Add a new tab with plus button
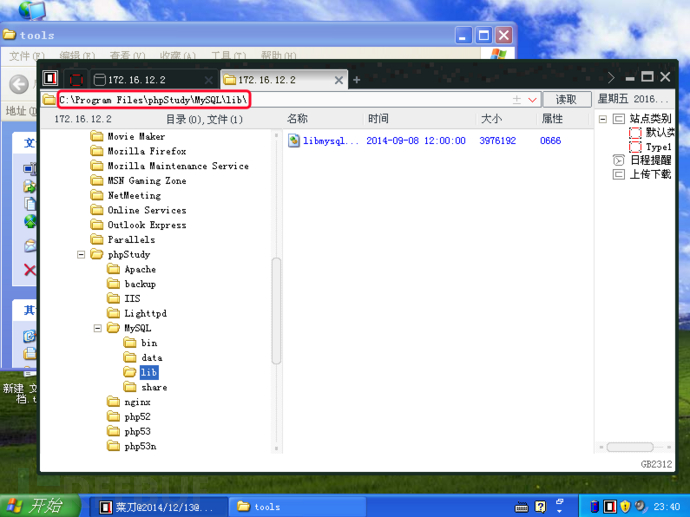690x517 pixels. [x=356, y=80]
